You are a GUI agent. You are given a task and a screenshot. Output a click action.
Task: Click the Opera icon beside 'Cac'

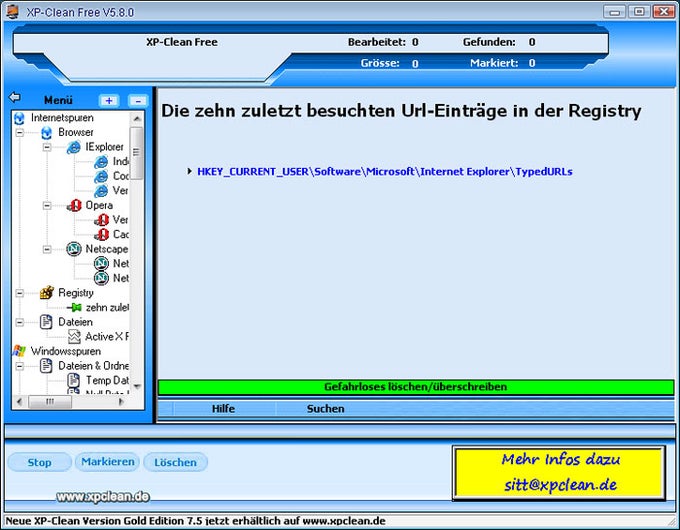click(101, 235)
